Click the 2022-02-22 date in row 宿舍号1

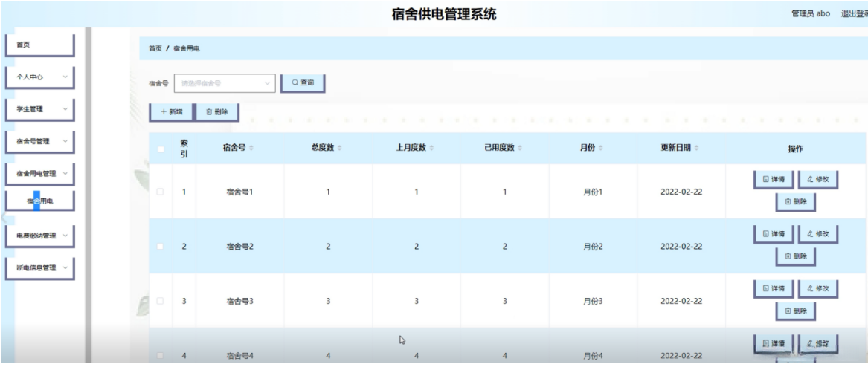click(681, 192)
